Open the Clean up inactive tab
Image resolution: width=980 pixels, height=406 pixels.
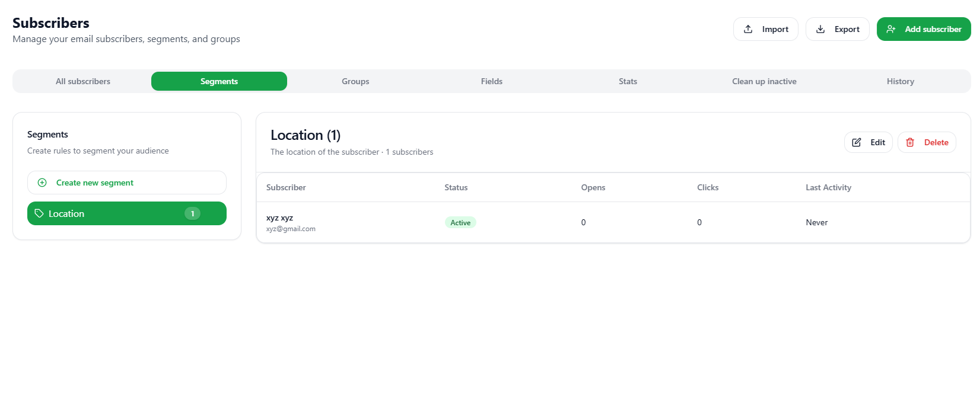pos(764,81)
